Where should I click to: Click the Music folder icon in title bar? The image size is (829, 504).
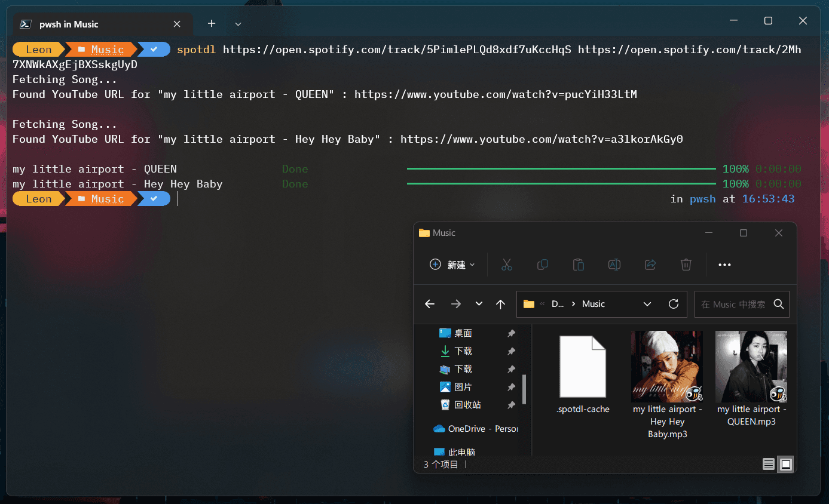tap(424, 233)
